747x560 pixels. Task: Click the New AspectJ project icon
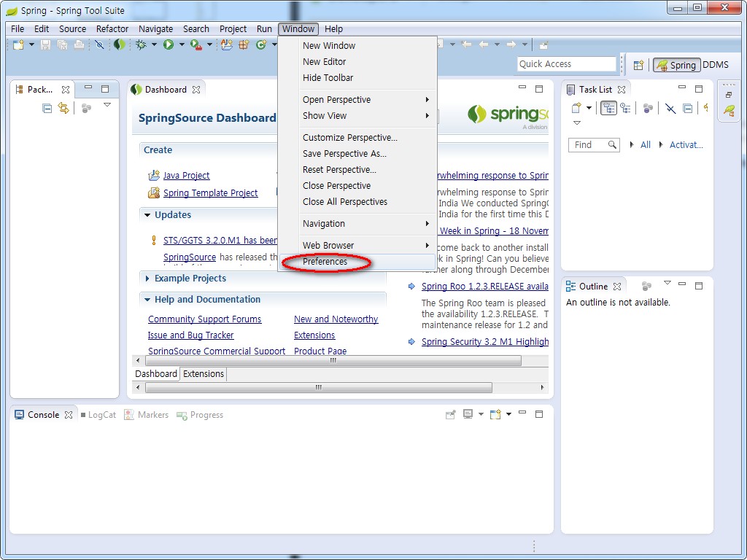(227, 44)
